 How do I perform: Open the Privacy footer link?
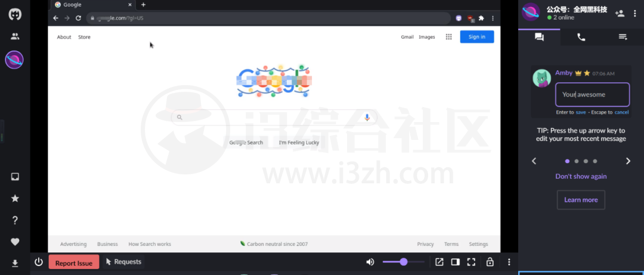[x=426, y=244]
